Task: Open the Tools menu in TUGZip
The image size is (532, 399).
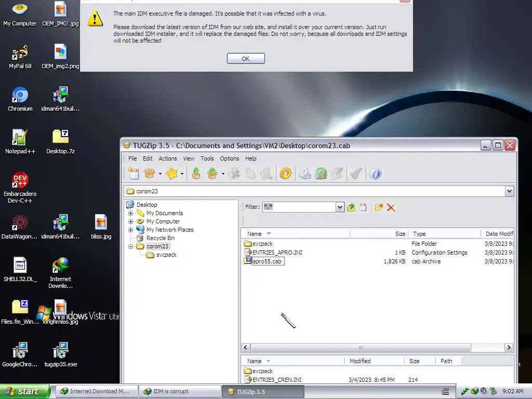Action: click(x=207, y=158)
